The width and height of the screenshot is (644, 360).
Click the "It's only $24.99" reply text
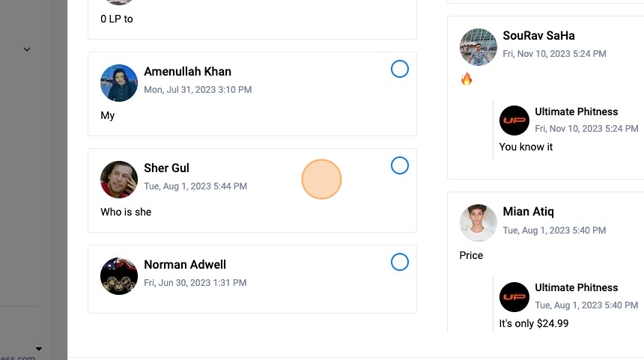point(534,323)
